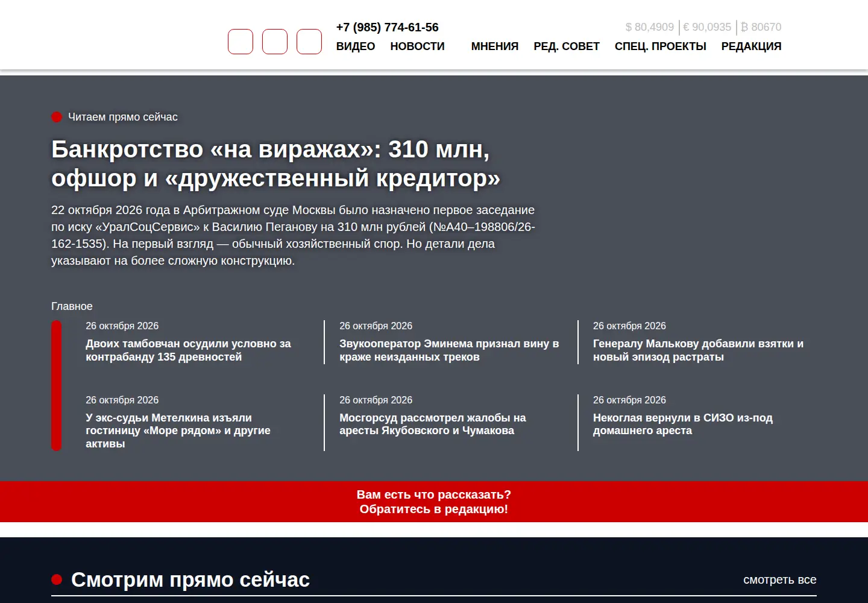Open article about Генералу Малькову взятки
The width and height of the screenshot is (868, 603).
click(x=698, y=350)
